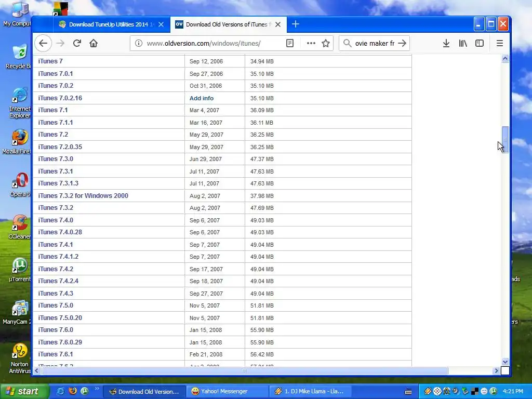Open the iTunes 7.3.2 for Windows 2000 link
Viewport: 532px width, 399px height.
click(x=83, y=196)
